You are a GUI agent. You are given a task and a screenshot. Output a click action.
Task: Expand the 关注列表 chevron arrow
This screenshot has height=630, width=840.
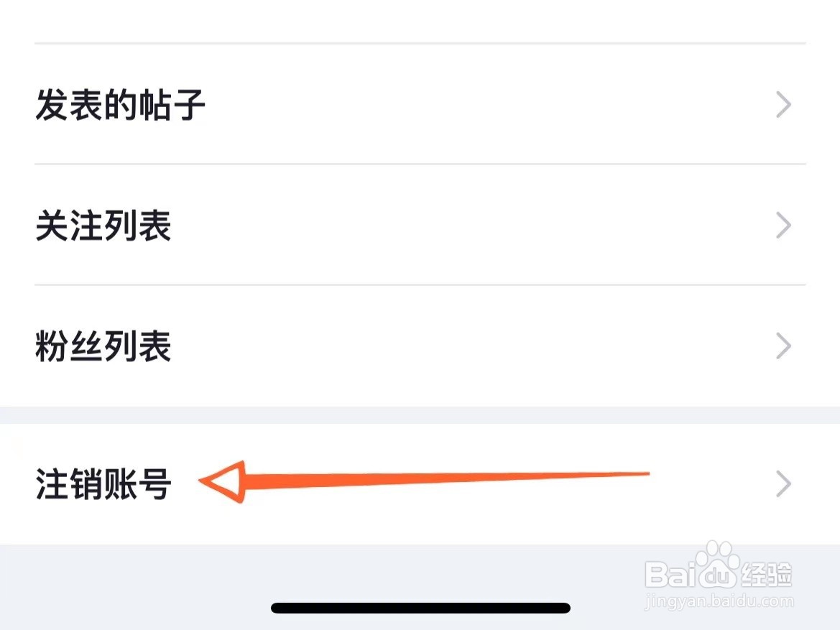tap(783, 226)
